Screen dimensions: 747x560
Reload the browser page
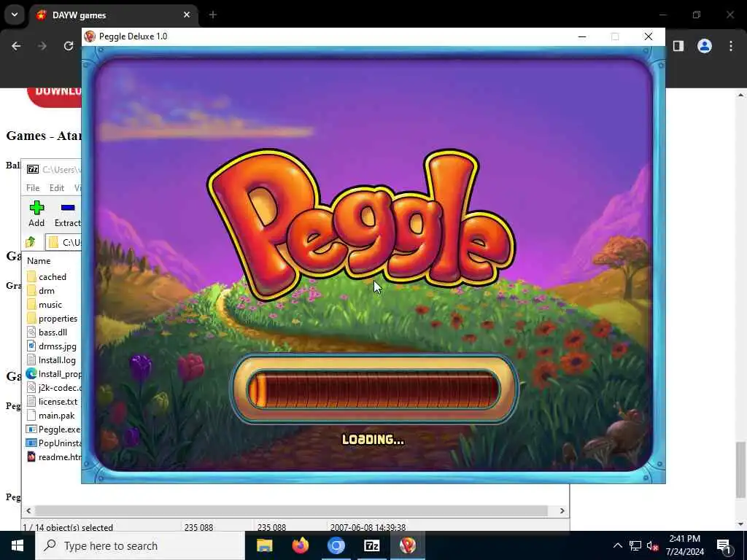69,46
